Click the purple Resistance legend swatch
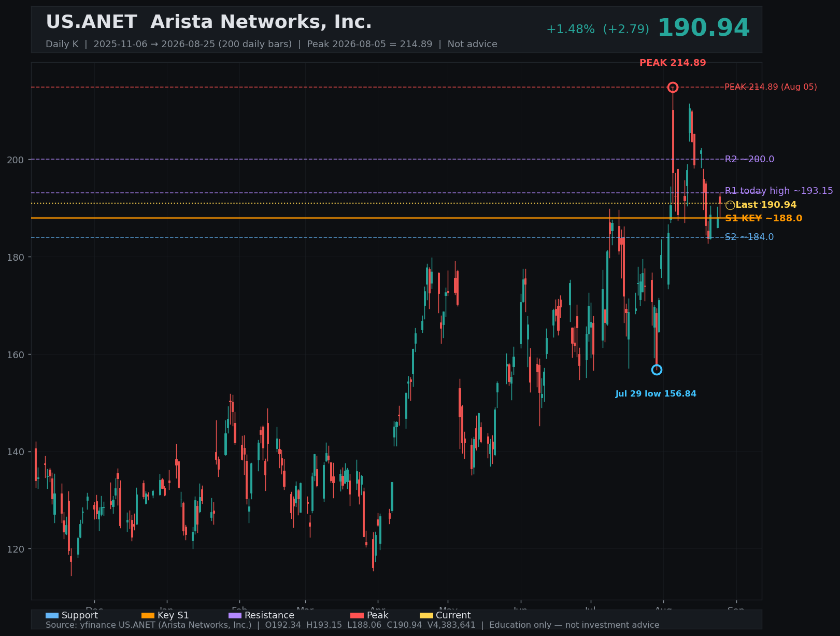This screenshot has width=840, height=636. tap(235, 615)
